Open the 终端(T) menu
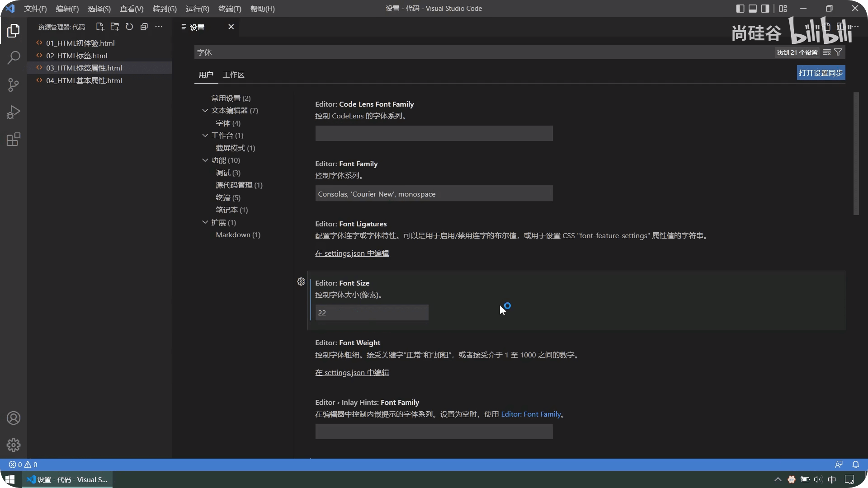Screen dimensions: 868x488 230,9
